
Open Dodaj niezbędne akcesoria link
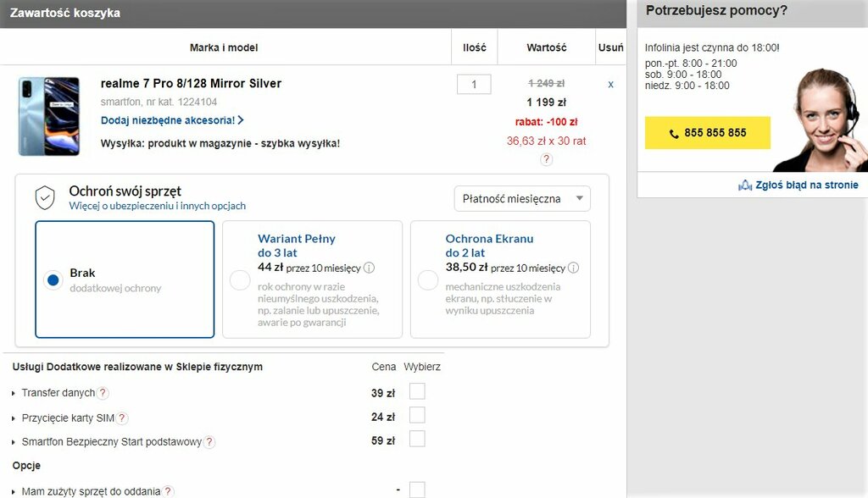pos(172,120)
